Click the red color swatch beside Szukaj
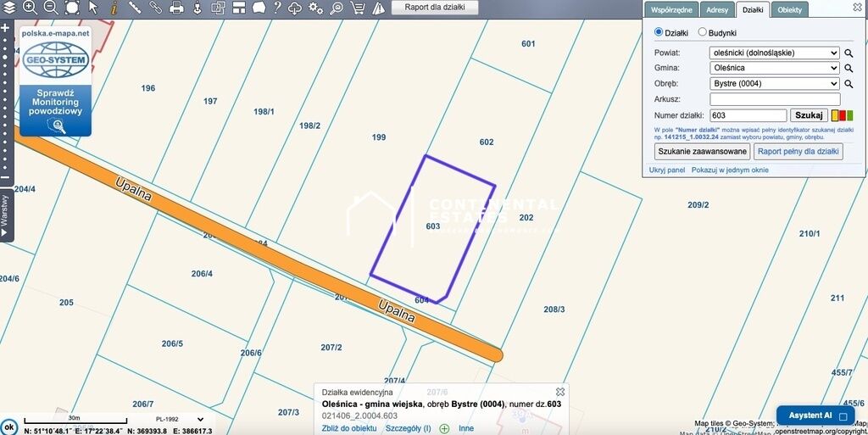Screen dimensions: 868x435 843,115
